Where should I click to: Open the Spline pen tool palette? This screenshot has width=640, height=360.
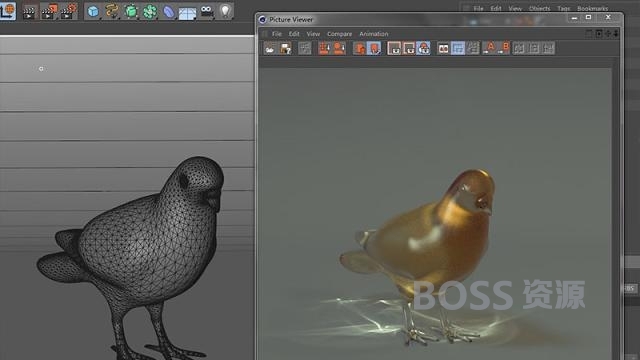coord(111,11)
